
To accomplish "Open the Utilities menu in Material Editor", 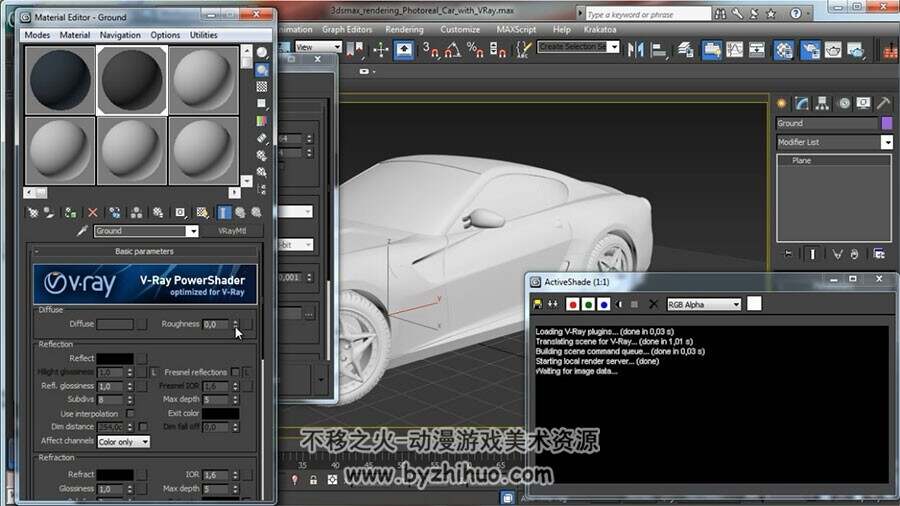I will (204, 35).
